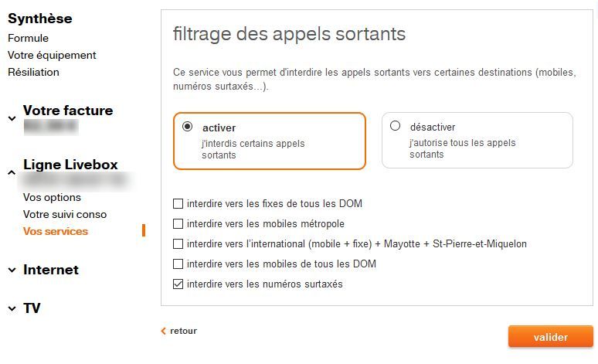Viewport: 598px width, 364px height.
Task: Uncheck 'interdire vers les numéros surtaxés'
Action: pos(178,284)
